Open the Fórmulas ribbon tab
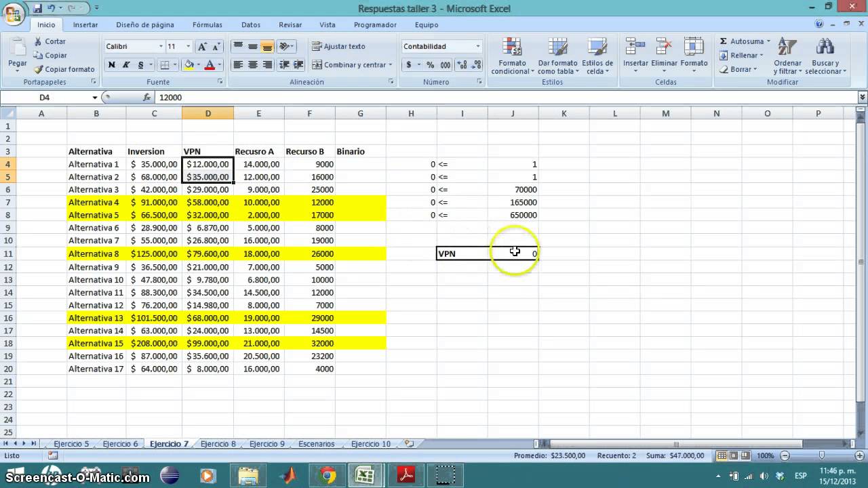The height and width of the screenshot is (488, 868). (x=208, y=24)
